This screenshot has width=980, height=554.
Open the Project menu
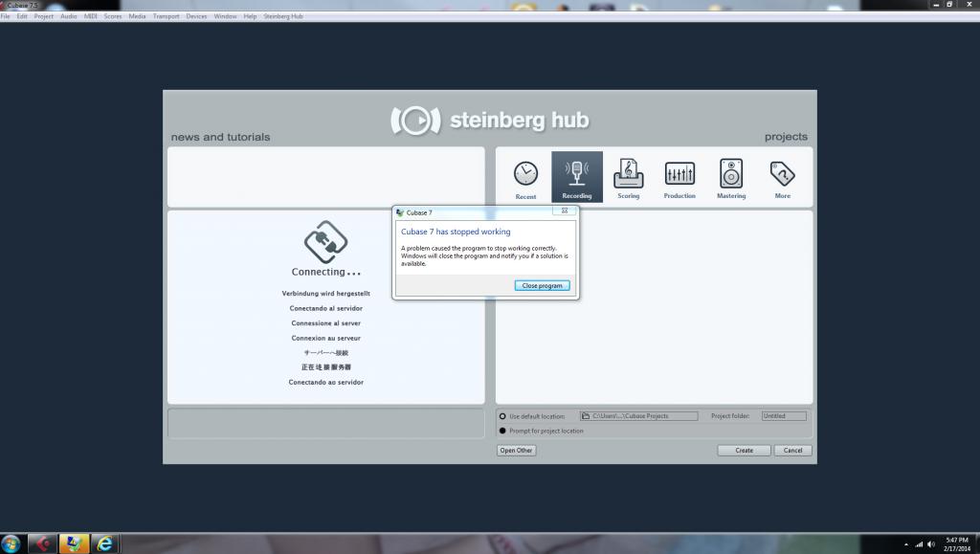click(44, 16)
